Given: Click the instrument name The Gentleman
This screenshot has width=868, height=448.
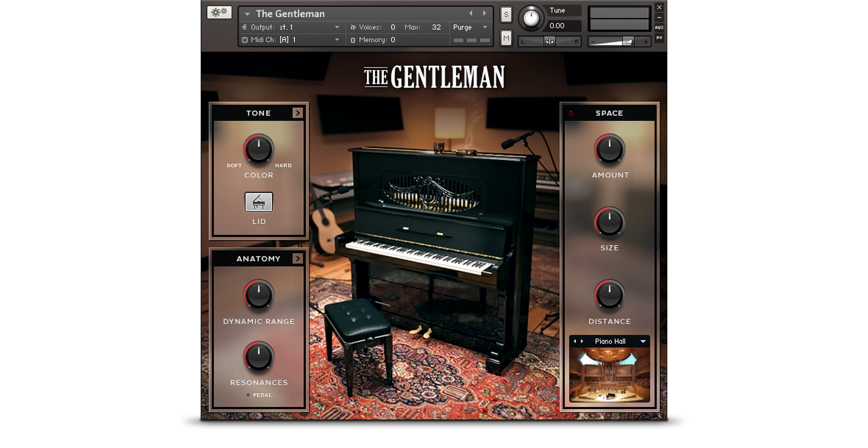Looking at the screenshot, I should [x=290, y=14].
